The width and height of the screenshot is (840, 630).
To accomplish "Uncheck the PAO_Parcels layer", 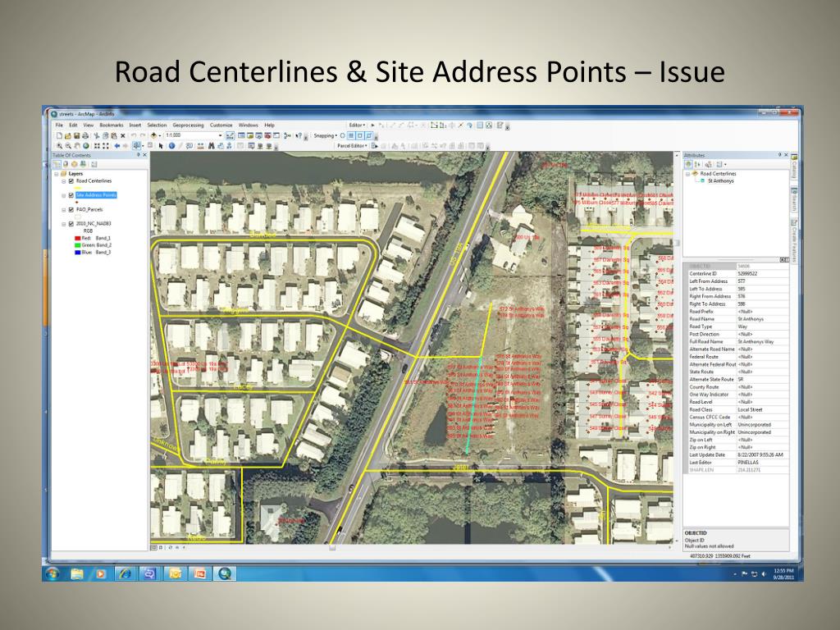I will pos(71,210).
